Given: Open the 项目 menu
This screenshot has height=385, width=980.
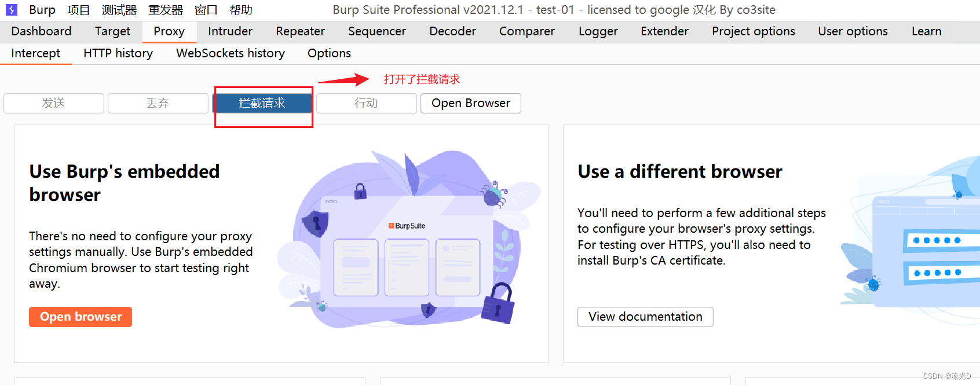Looking at the screenshot, I should tap(78, 10).
